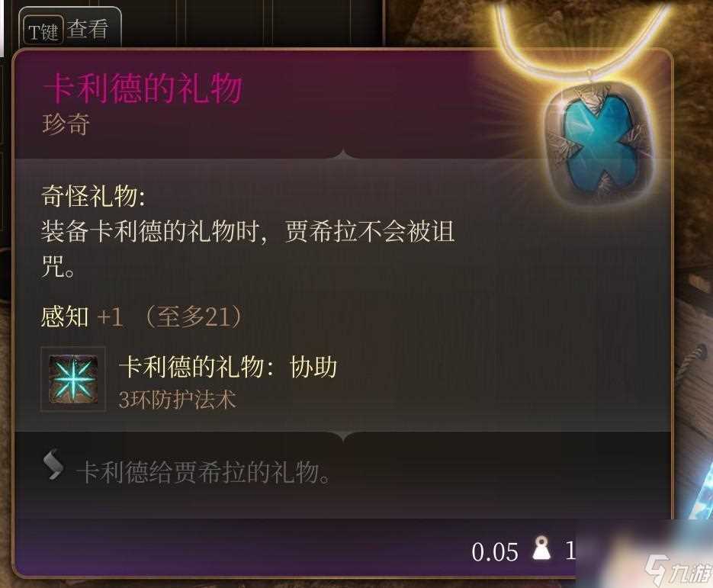Click the flavor text 卡利德给贾希拉的礼物
713x588 pixels.
(x=203, y=472)
